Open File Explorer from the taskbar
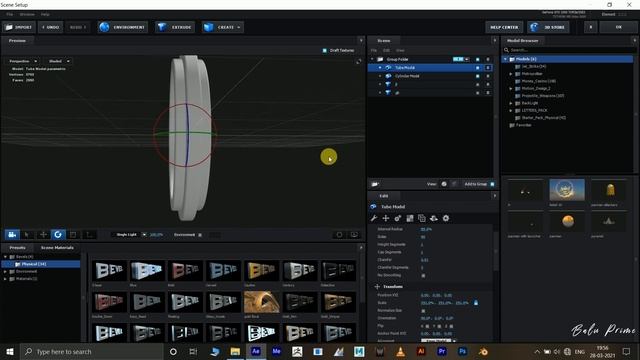640x360 pixels. [x=235, y=351]
